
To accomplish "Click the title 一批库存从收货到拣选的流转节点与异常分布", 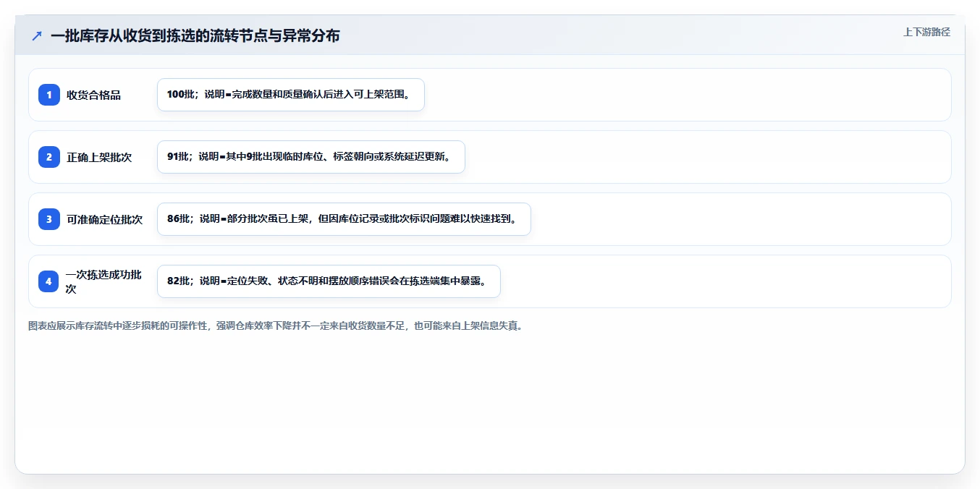I will [195, 36].
